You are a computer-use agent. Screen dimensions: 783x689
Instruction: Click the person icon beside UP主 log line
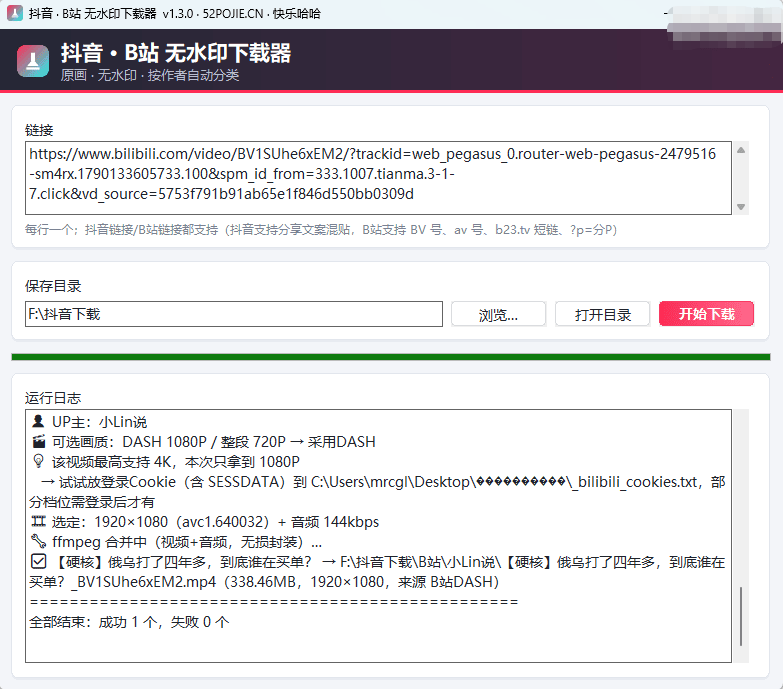[38, 421]
